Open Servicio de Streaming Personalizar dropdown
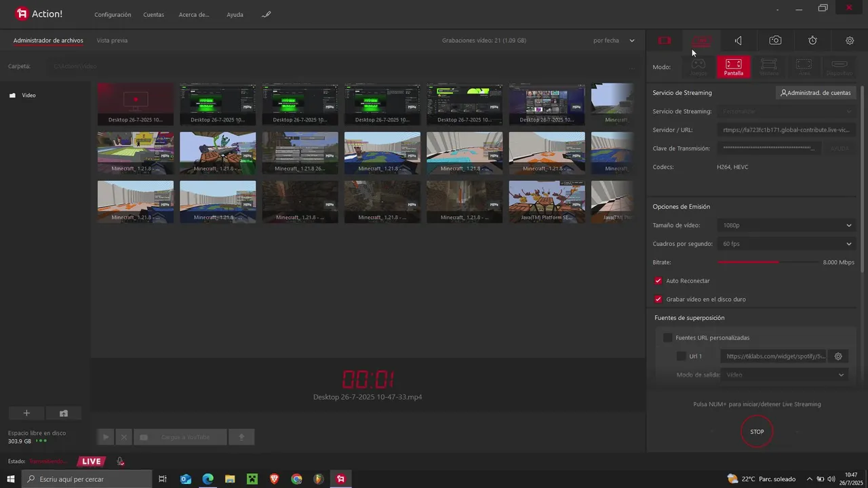868x488 pixels. tap(787, 111)
